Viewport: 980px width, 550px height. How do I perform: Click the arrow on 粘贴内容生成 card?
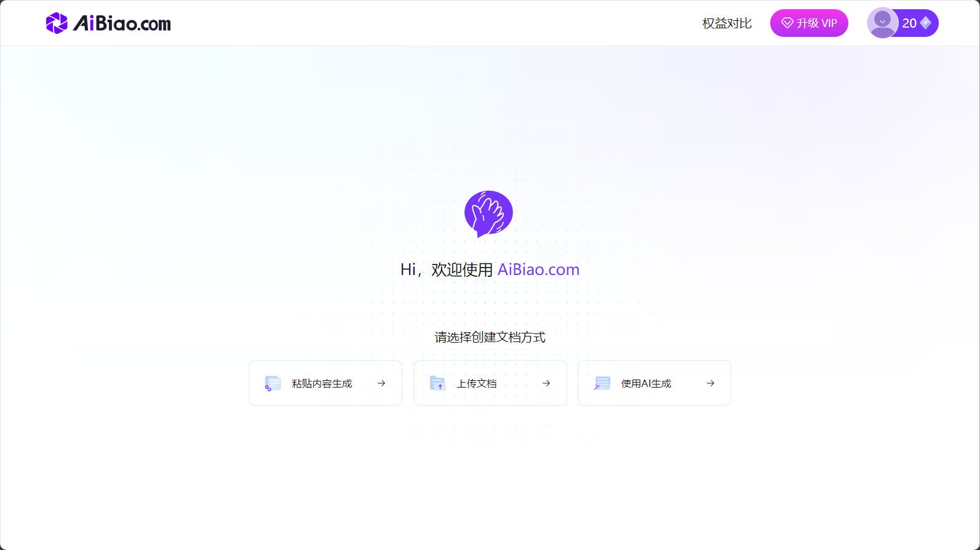[x=381, y=383]
